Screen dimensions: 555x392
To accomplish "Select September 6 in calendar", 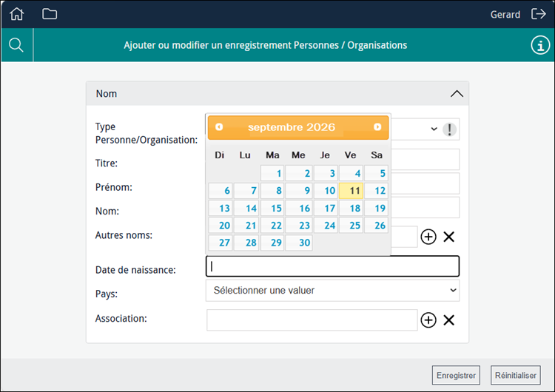I will [x=221, y=191].
